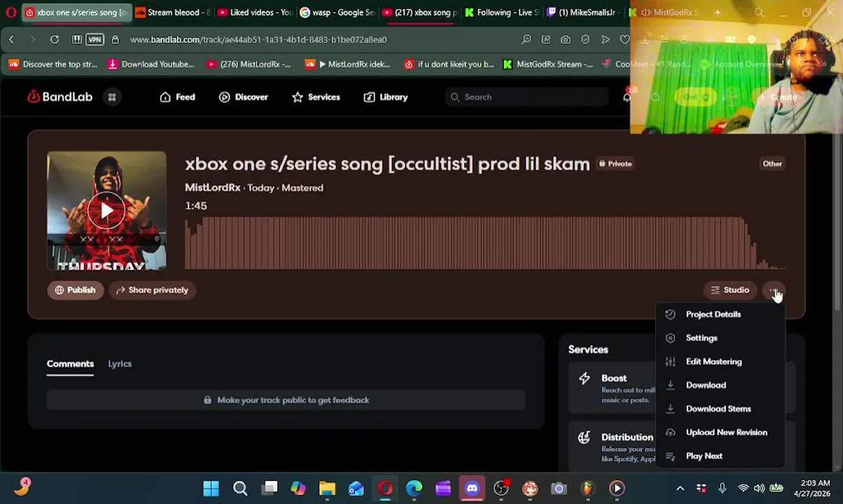Open the track in Studio
Screen dimensions: 843x504
(x=730, y=290)
